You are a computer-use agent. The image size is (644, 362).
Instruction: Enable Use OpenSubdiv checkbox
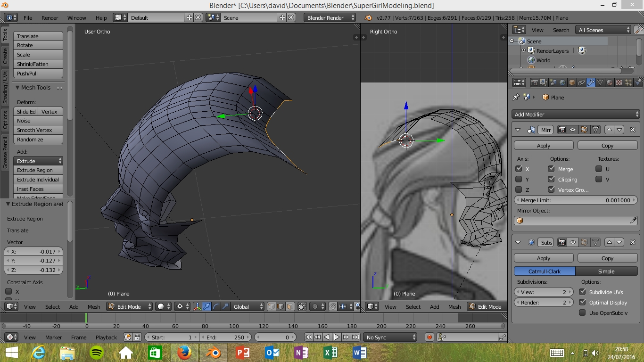[582, 313]
